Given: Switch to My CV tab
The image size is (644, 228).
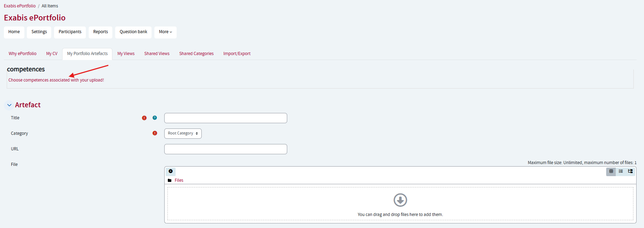Looking at the screenshot, I should [52, 54].
